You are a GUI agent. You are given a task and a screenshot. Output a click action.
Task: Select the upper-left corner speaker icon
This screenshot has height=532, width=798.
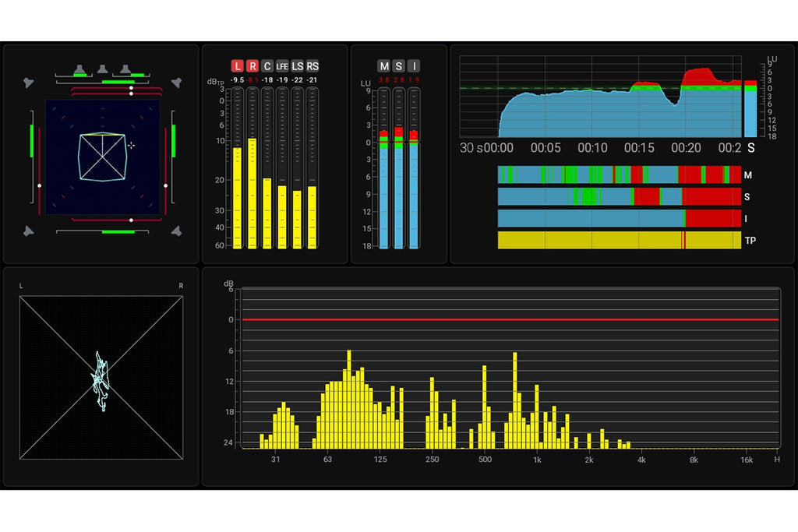click(x=29, y=83)
